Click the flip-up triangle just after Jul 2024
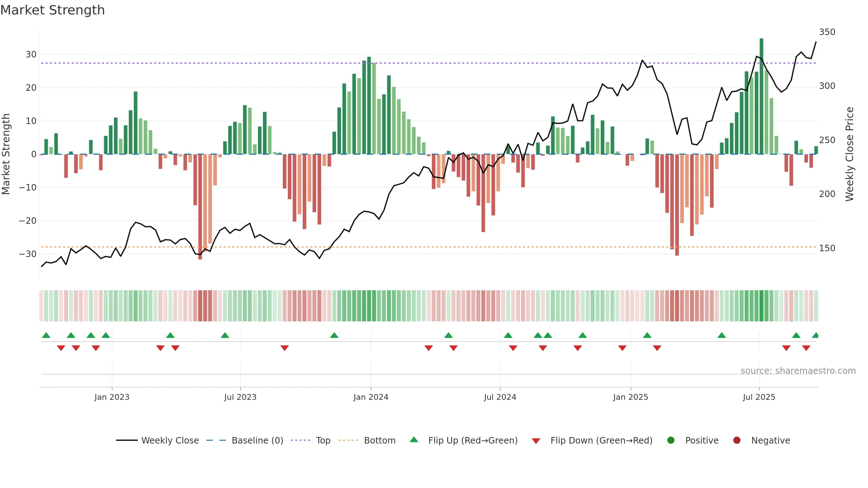 tap(508, 335)
